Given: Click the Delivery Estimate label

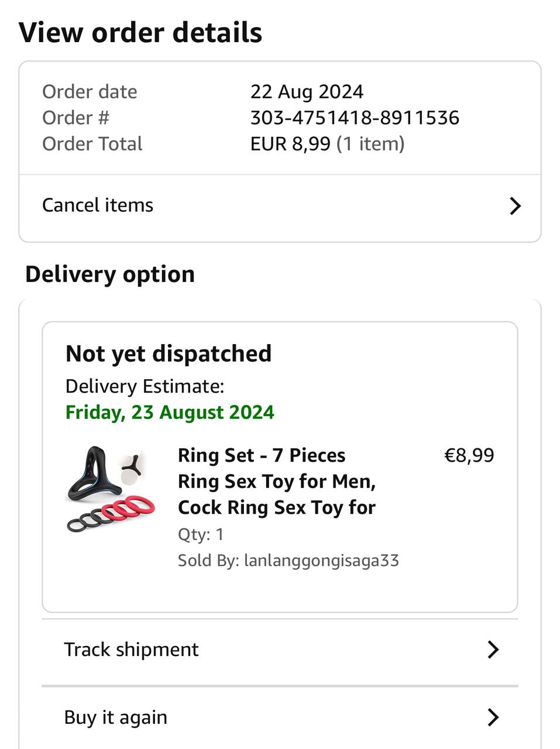Looking at the screenshot, I should click(x=145, y=386).
